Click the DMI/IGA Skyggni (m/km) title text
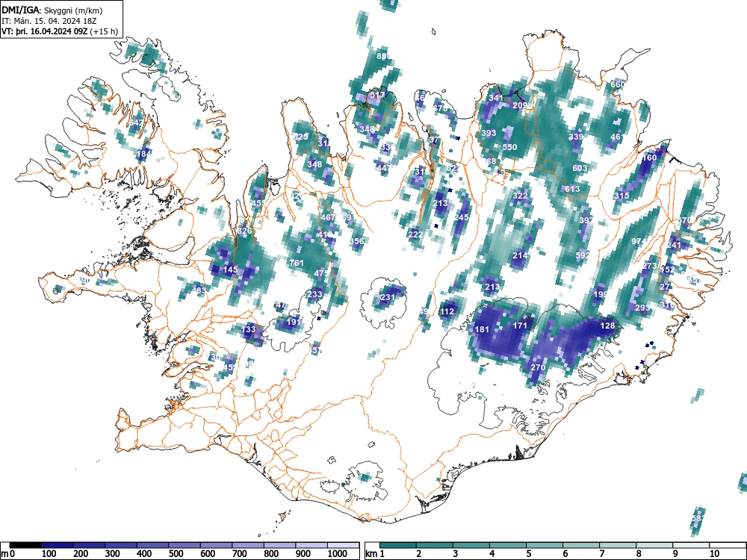 pos(52,10)
